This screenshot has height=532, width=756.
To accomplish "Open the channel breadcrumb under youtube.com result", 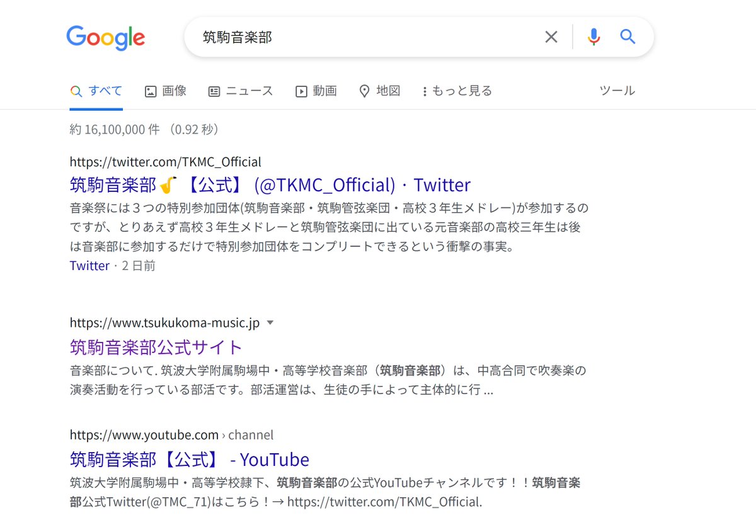I will [x=251, y=434].
